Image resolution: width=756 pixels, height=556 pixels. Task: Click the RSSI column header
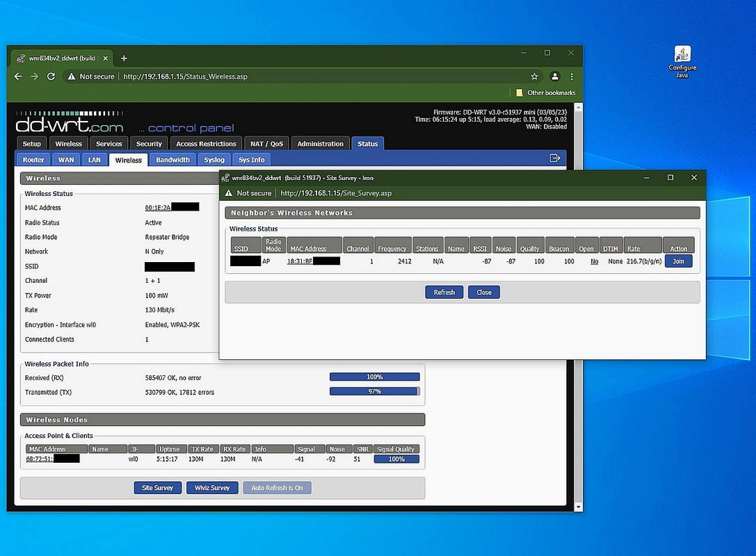(x=480, y=245)
